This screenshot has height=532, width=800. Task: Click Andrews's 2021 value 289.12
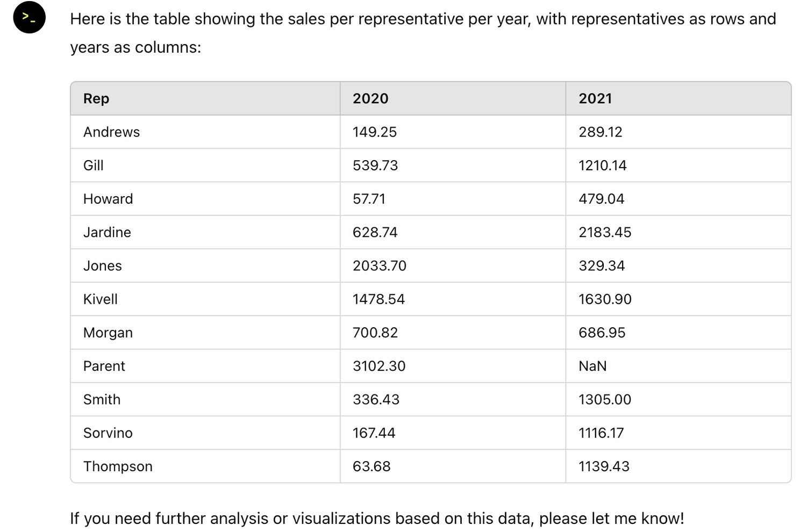[600, 132]
